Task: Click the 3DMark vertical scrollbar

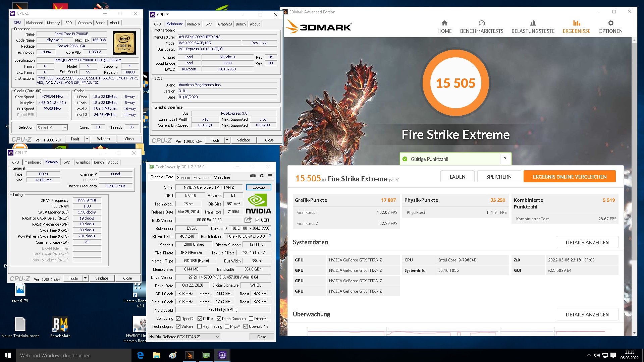Action: pyautogui.click(x=634, y=151)
